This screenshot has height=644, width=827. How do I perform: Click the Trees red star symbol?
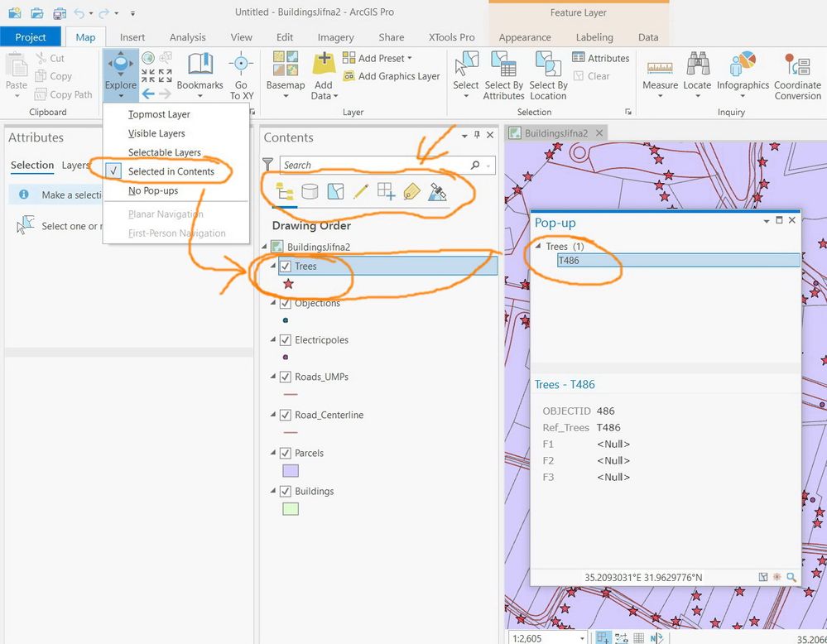click(x=288, y=284)
